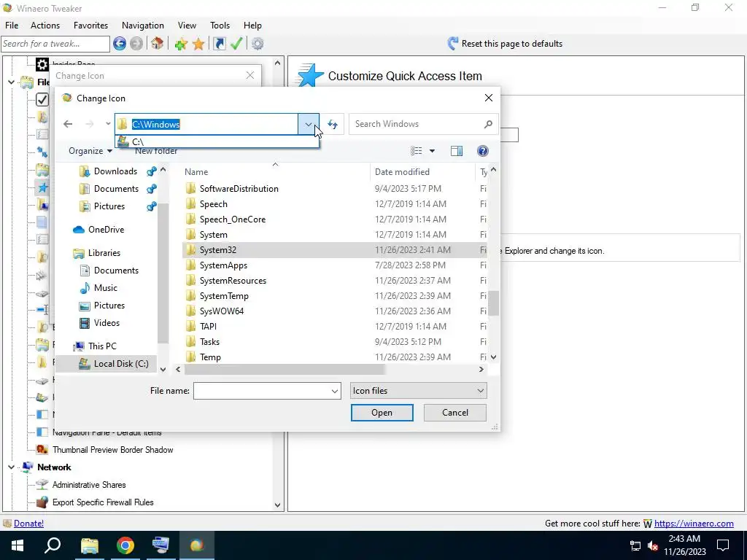Screen dimensions: 747x560
Task: Open settings gear icon in Winaero toolbar
Action: tap(258, 44)
